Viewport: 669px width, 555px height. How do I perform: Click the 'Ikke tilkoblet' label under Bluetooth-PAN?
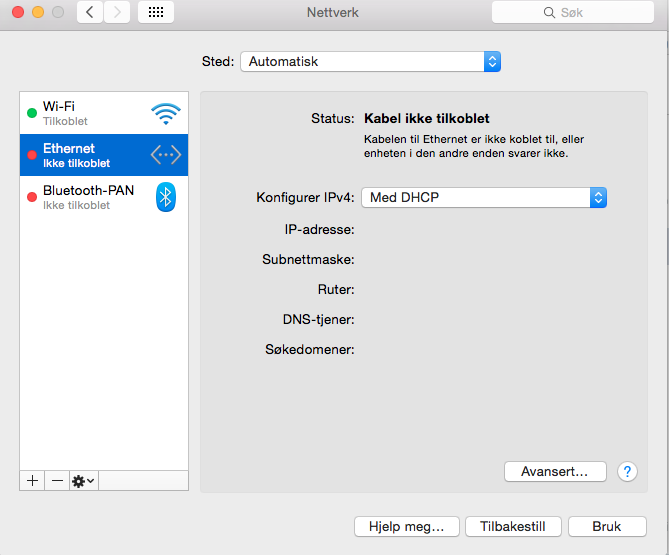76,205
